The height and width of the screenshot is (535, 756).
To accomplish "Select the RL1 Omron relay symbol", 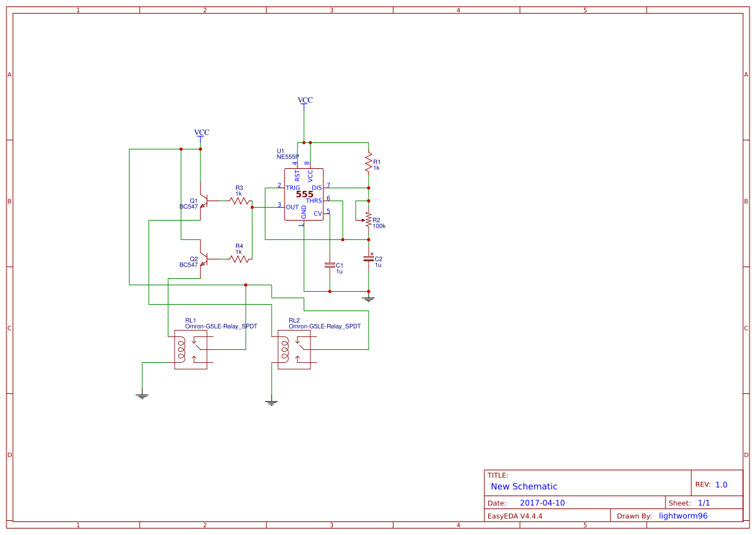I will (x=190, y=349).
